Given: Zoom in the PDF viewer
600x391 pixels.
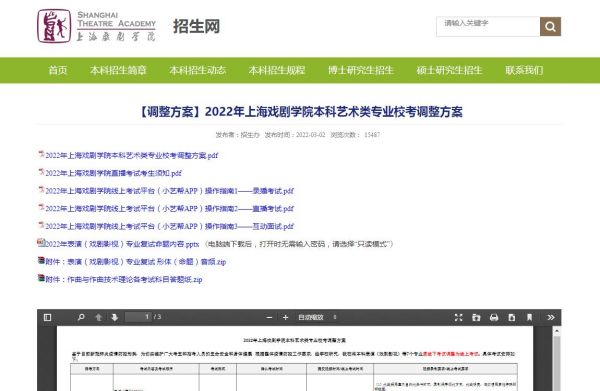Looking at the screenshot, I should click(285, 317).
